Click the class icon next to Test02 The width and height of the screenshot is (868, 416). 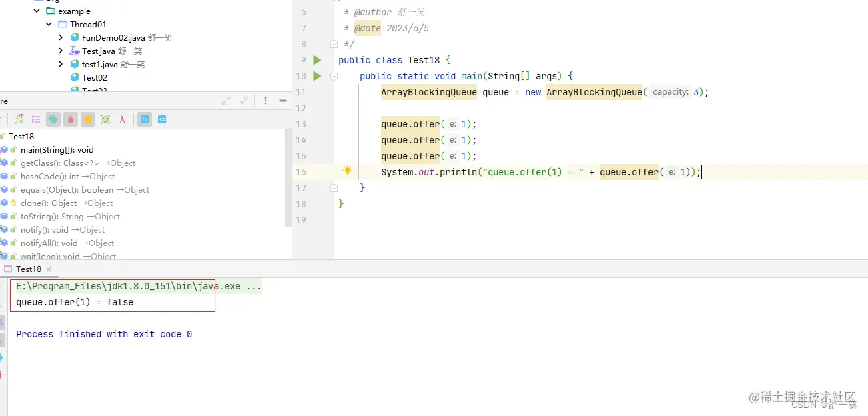pos(75,78)
